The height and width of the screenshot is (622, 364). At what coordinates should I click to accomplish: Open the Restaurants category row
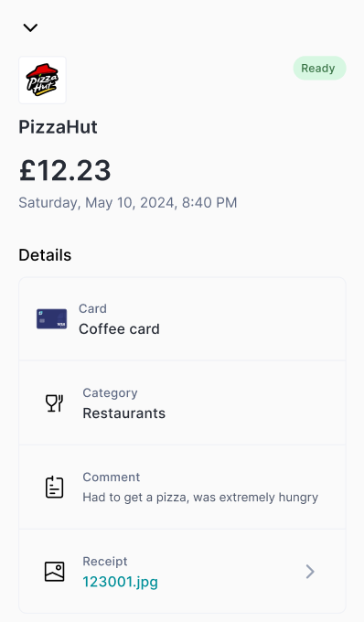point(182,403)
